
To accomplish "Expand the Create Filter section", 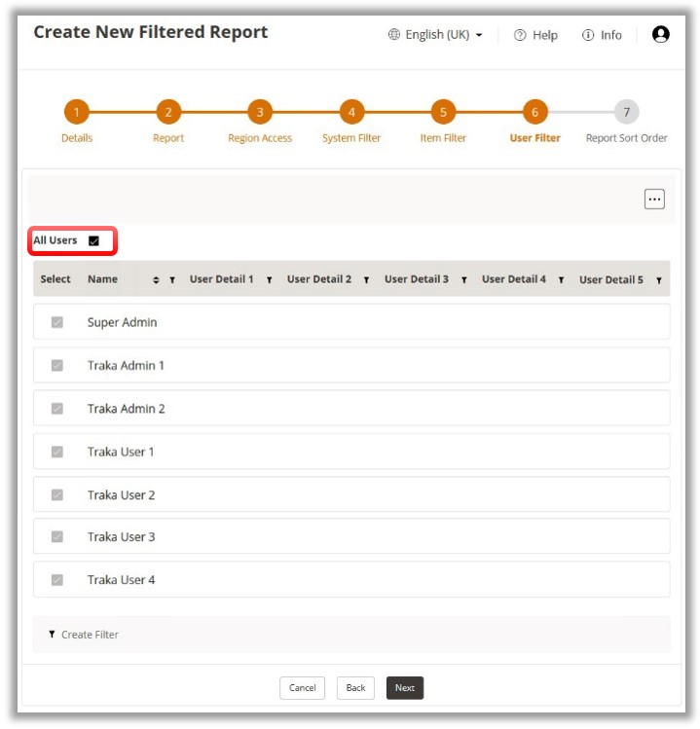I will pyautogui.click(x=84, y=635).
